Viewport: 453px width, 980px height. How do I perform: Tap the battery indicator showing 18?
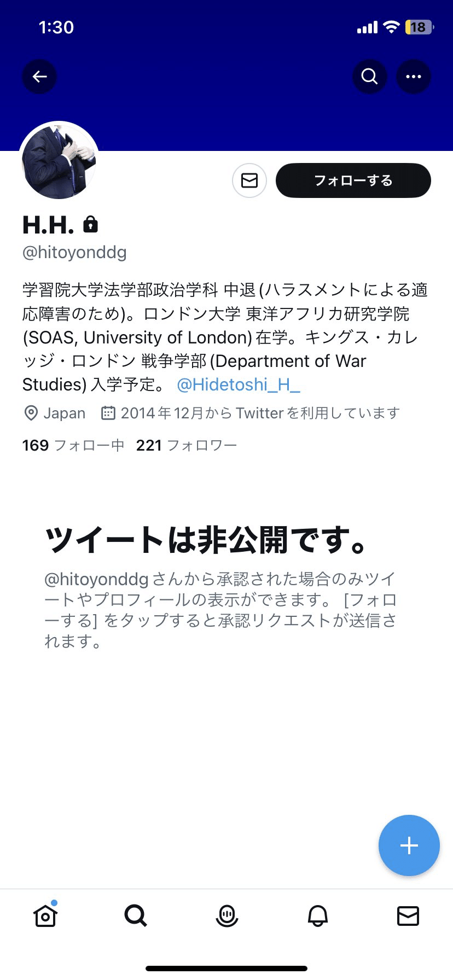(x=418, y=26)
